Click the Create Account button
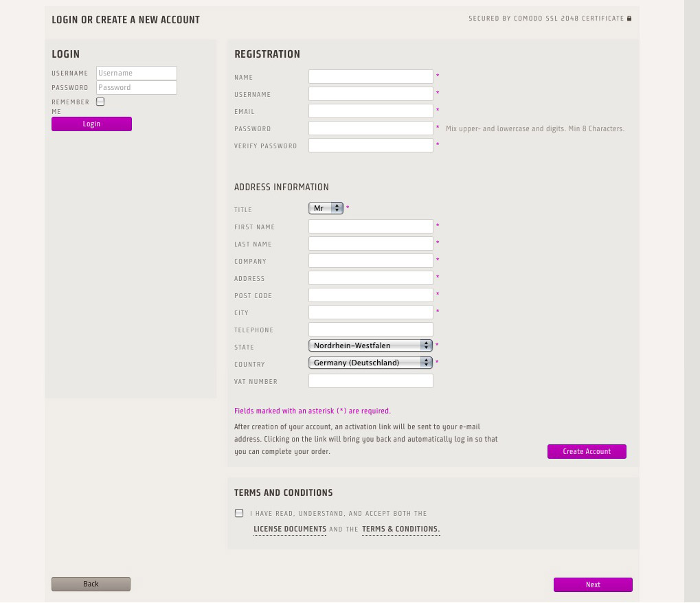The width and height of the screenshot is (700, 603). 587,451
